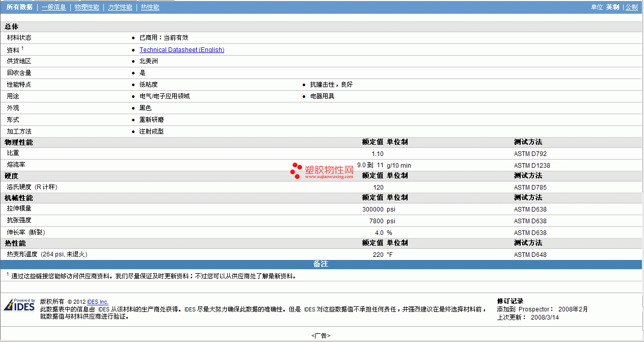Select the 4.0 elongation value
Viewport: 644px width, 342px height.
379,233
